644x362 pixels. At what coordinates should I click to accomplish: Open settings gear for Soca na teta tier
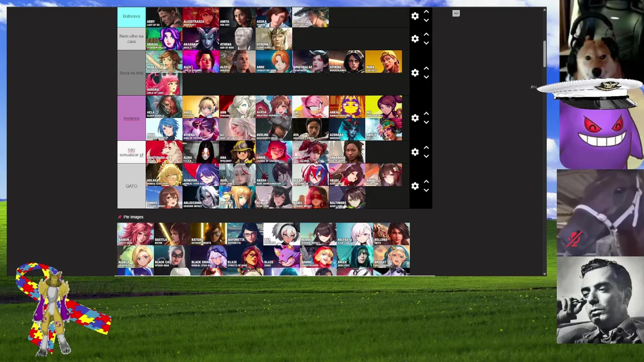click(415, 73)
